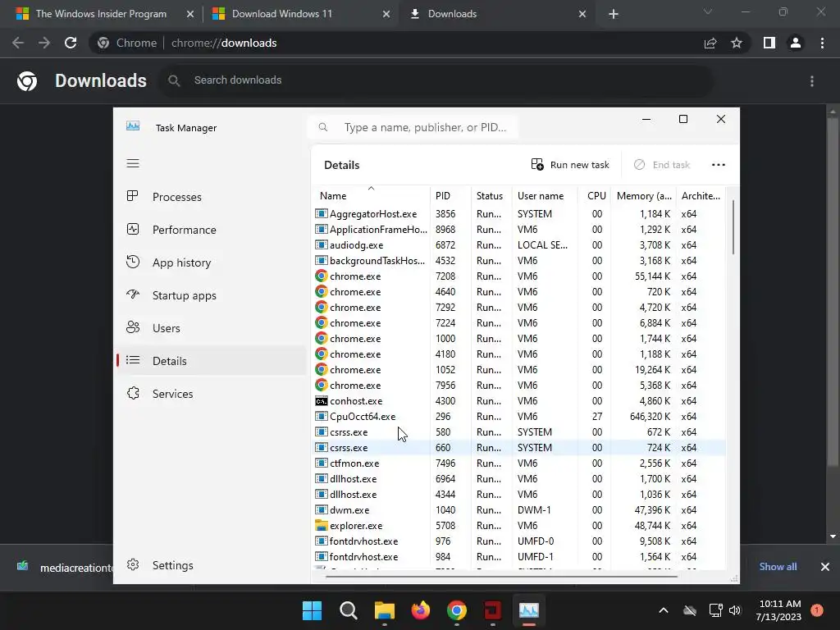Bookmark this page with the star
Image resolution: width=840 pixels, height=630 pixels.
coord(737,43)
